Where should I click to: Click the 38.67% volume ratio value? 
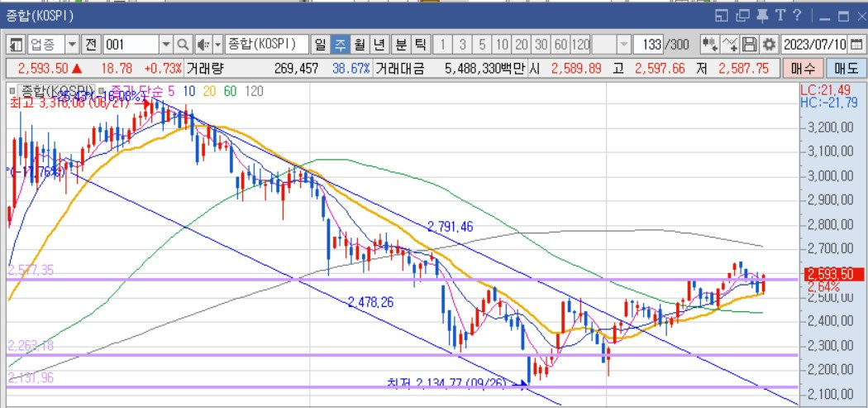coord(351,69)
